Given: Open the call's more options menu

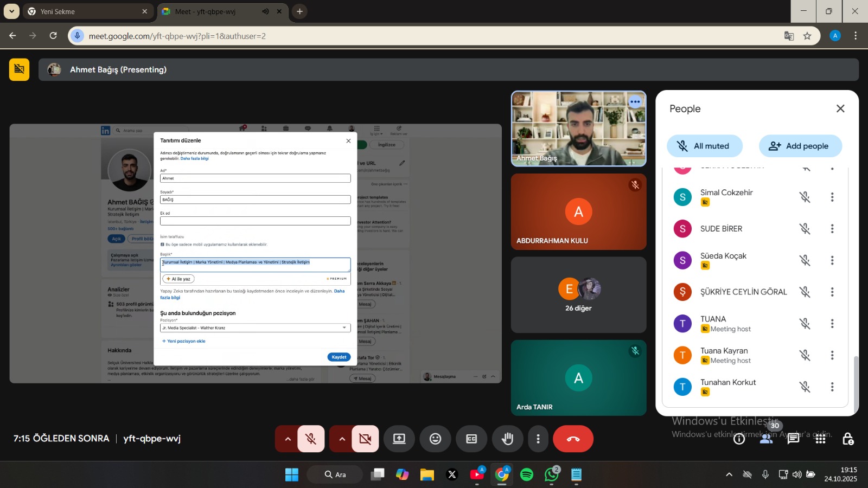Looking at the screenshot, I should (x=538, y=439).
